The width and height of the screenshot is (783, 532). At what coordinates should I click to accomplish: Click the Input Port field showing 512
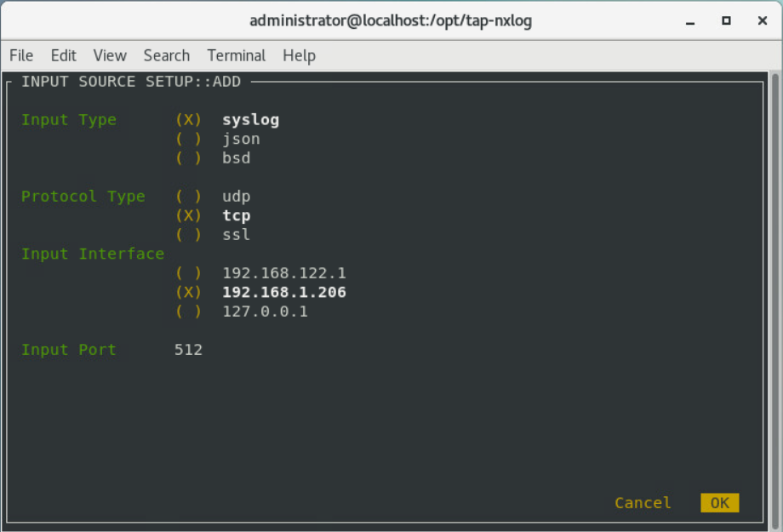coord(188,350)
